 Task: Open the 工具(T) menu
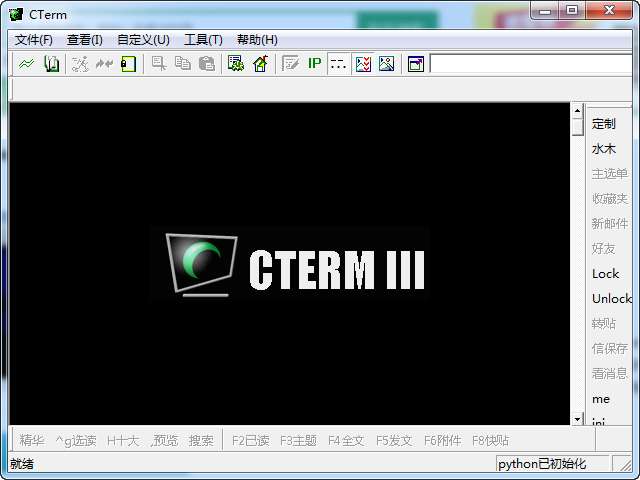point(203,40)
